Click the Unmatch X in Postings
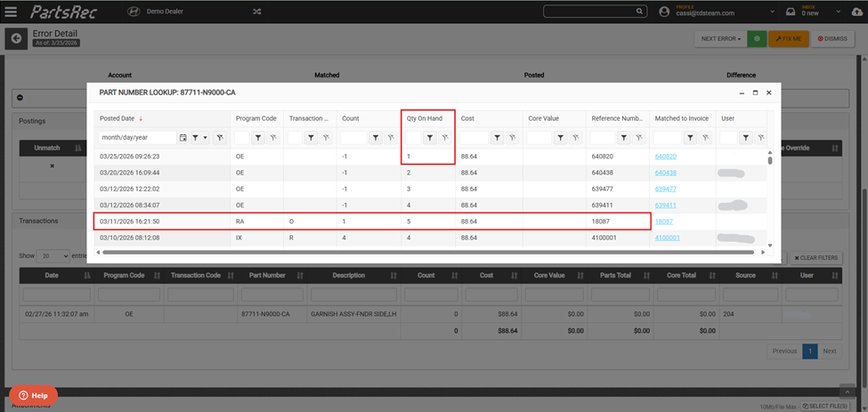Viewport: 868px width, 412px height. click(52, 166)
